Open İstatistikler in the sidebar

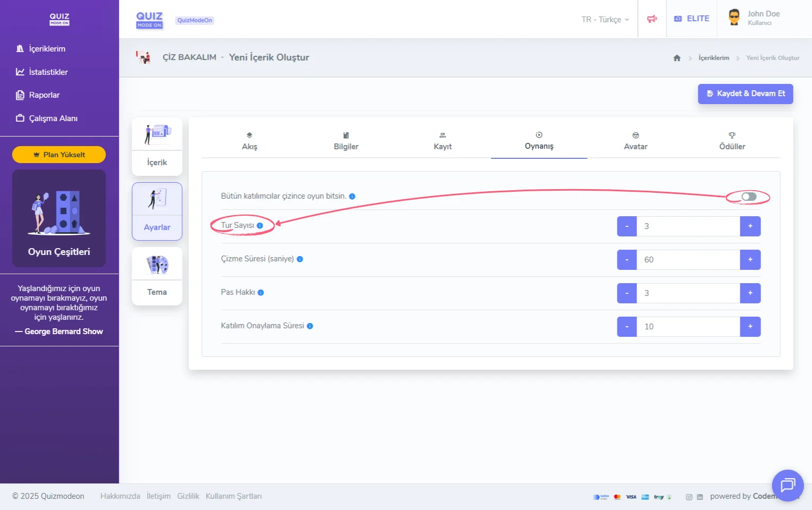pyautogui.click(x=48, y=72)
